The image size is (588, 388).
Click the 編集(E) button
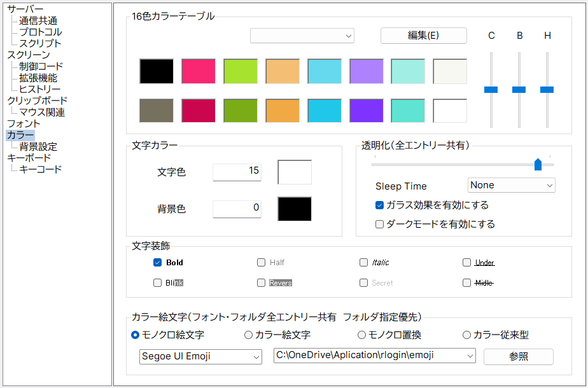pyautogui.click(x=423, y=36)
